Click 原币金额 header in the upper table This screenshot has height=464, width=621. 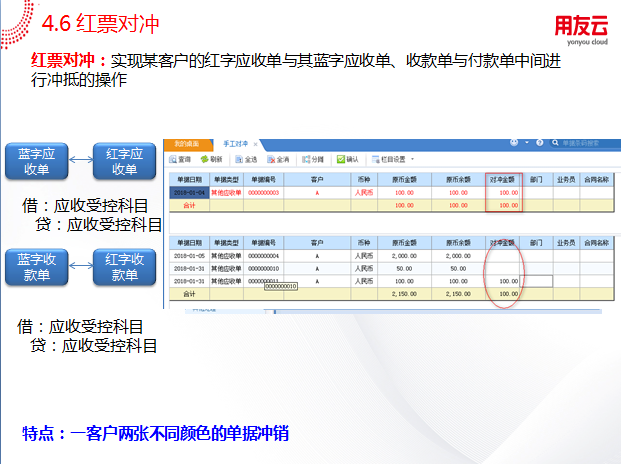click(x=404, y=180)
